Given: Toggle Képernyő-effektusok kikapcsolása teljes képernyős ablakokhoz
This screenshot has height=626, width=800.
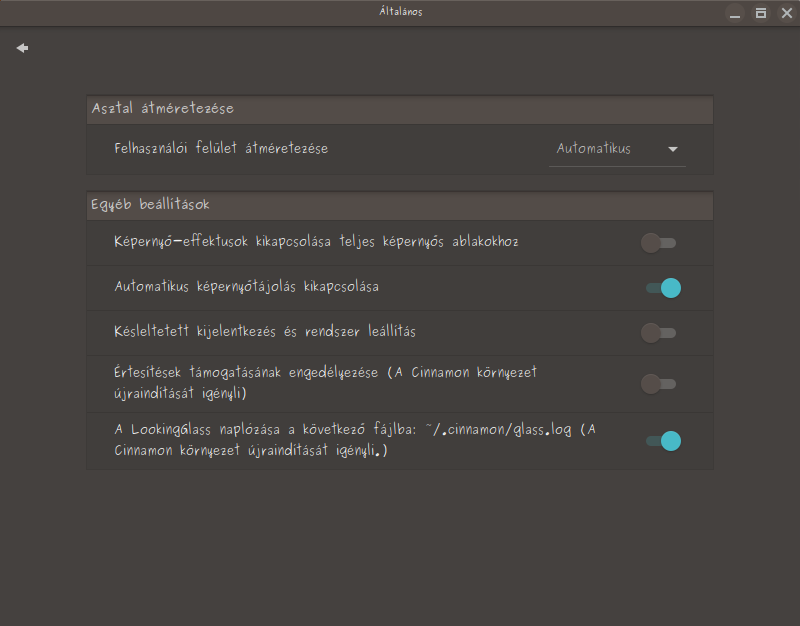Looking at the screenshot, I should (659, 243).
